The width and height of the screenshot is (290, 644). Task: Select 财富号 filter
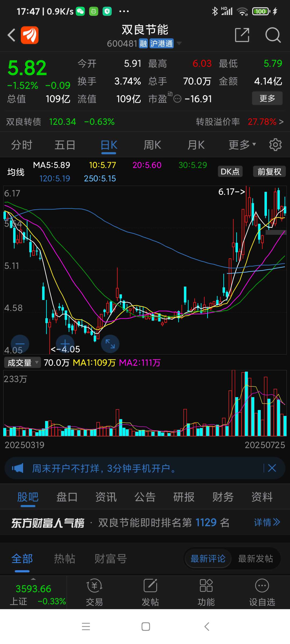pyautogui.click(x=111, y=559)
